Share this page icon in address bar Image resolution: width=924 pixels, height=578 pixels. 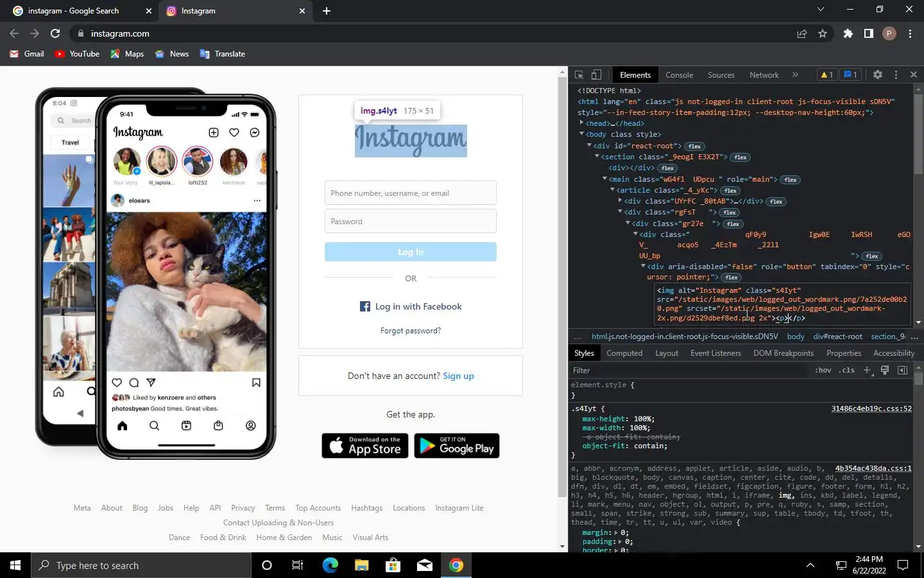[x=802, y=33]
